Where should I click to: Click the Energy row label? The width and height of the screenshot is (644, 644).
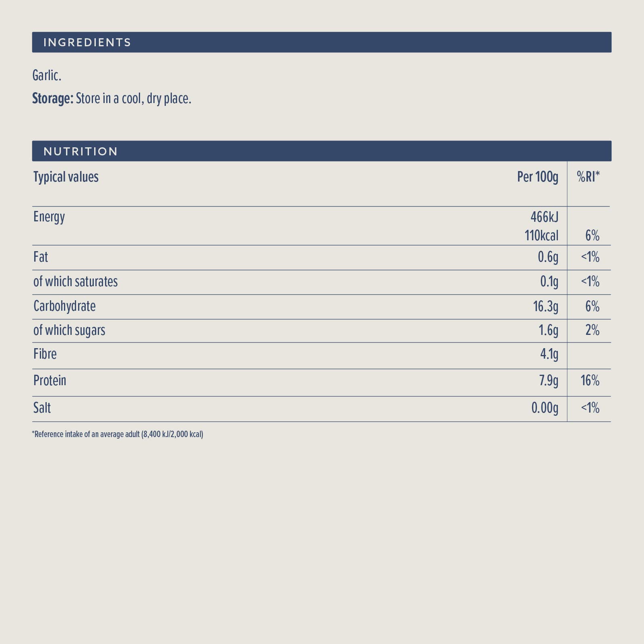tap(49, 217)
